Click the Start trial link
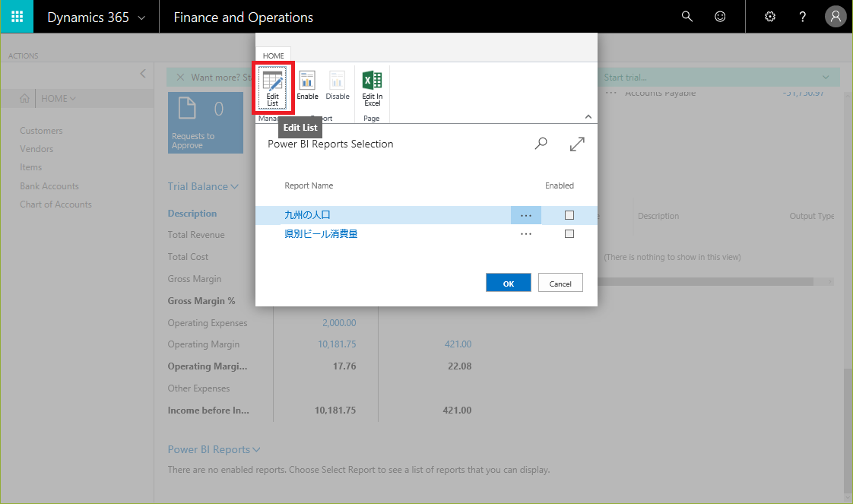Image resolution: width=853 pixels, height=504 pixels. tap(625, 78)
